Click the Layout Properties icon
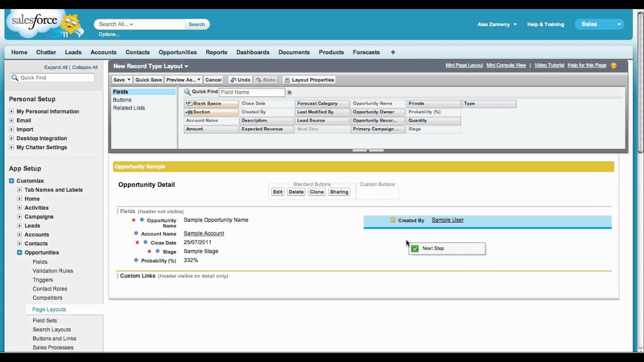This screenshot has width=644, height=362. [x=287, y=80]
